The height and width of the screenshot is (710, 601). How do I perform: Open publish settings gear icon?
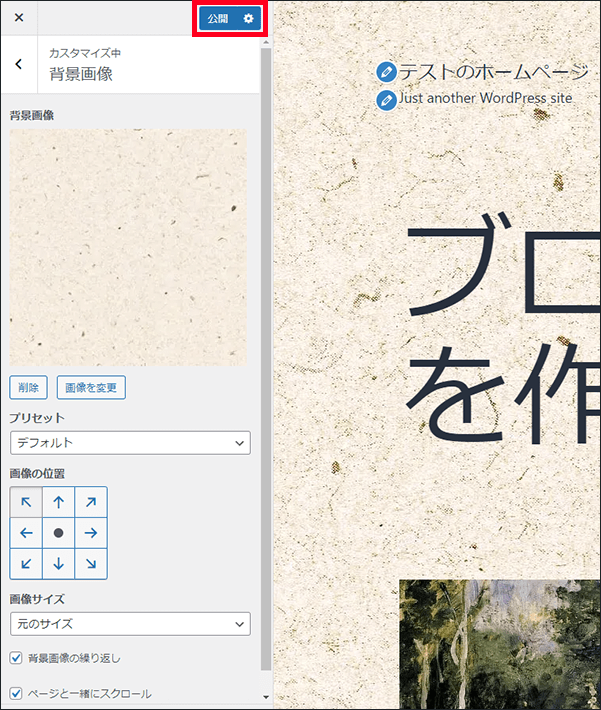click(x=249, y=19)
